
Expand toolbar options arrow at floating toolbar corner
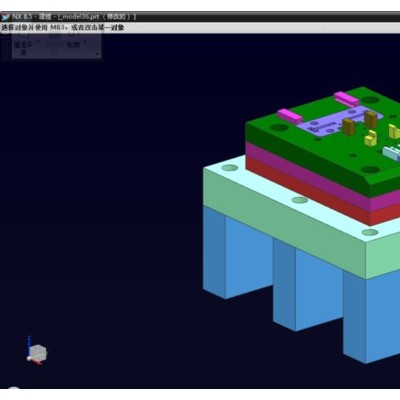97,54
